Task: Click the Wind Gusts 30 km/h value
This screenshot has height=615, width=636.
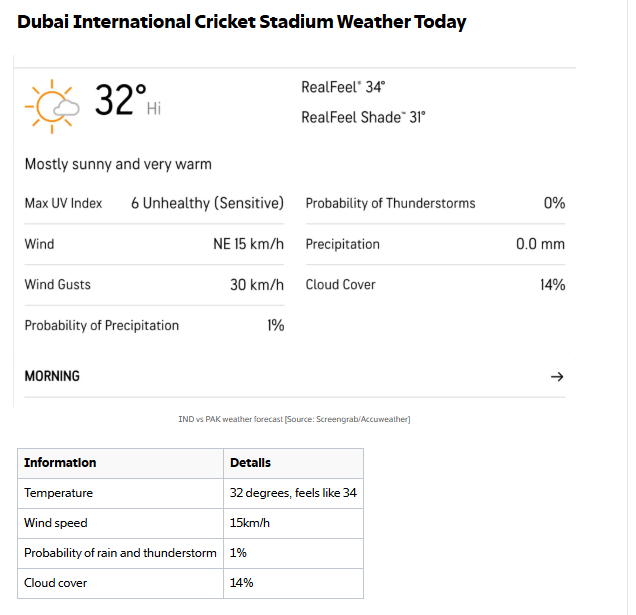Action: (x=257, y=284)
